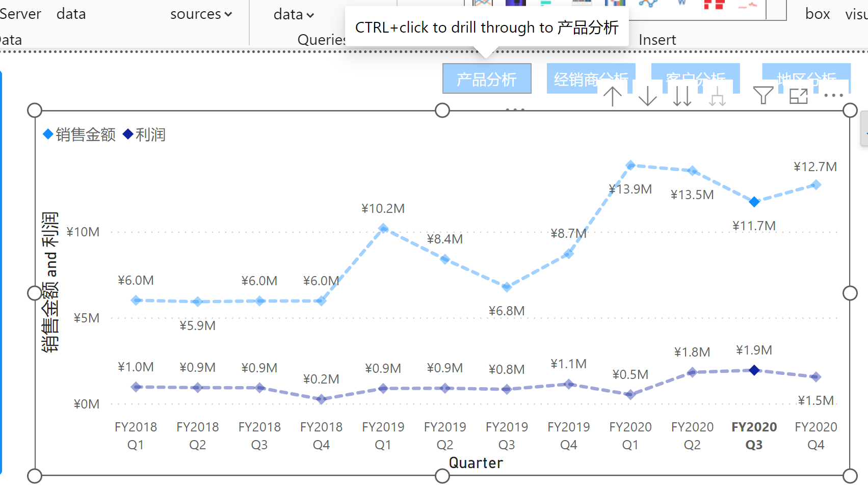Go to next level double-arrow icon
Screen dimensions: 868x490
click(682, 96)
